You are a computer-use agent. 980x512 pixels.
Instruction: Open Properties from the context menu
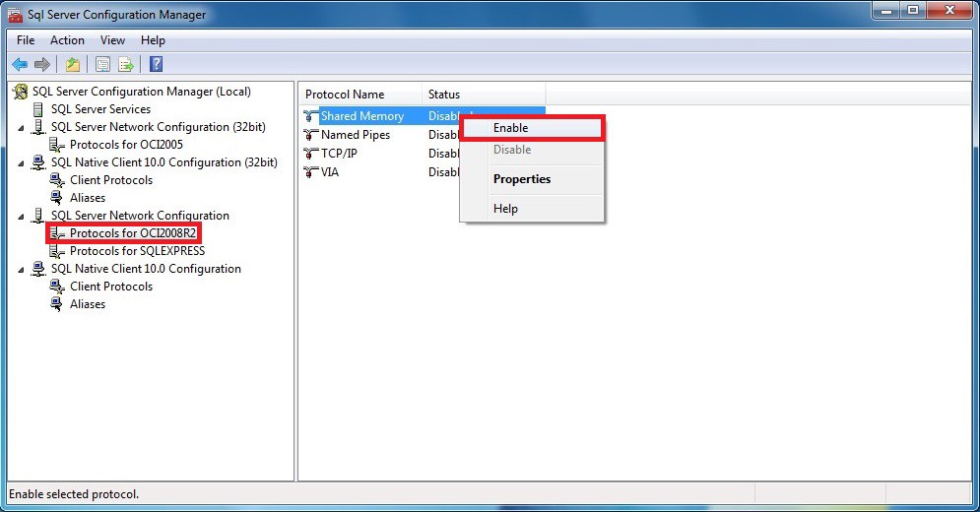pos(521,179)
